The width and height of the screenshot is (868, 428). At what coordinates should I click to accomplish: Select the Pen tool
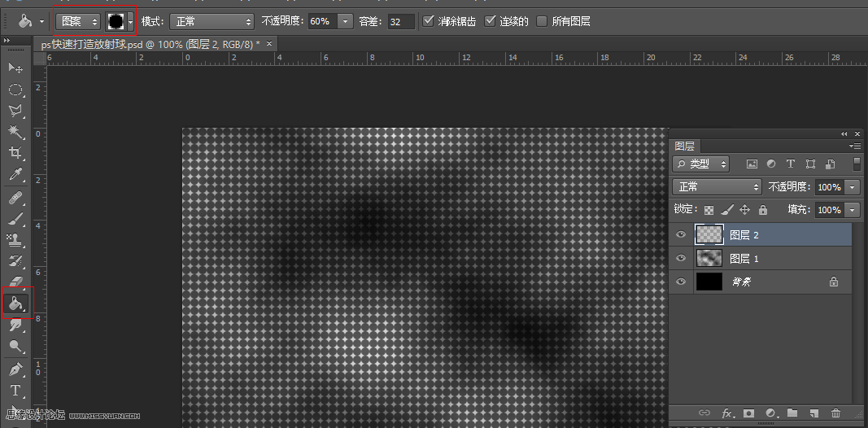(15, 369)
